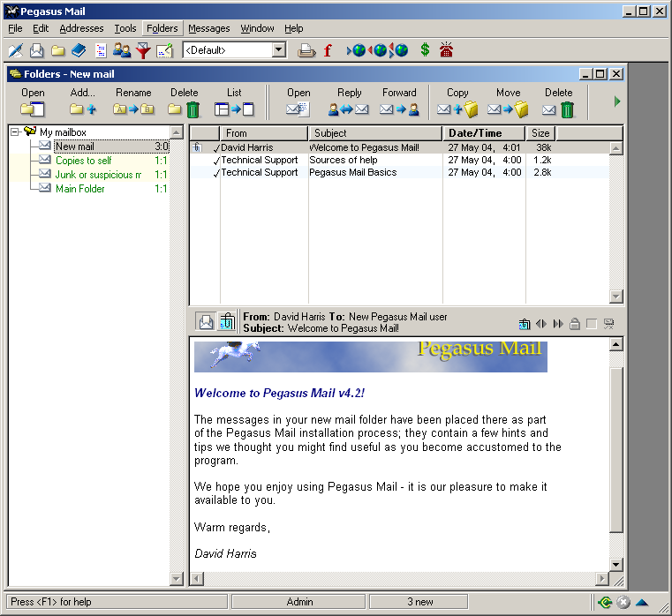
Task: Click the red telephone toolbar icon
Action: (x=446, y=49)
